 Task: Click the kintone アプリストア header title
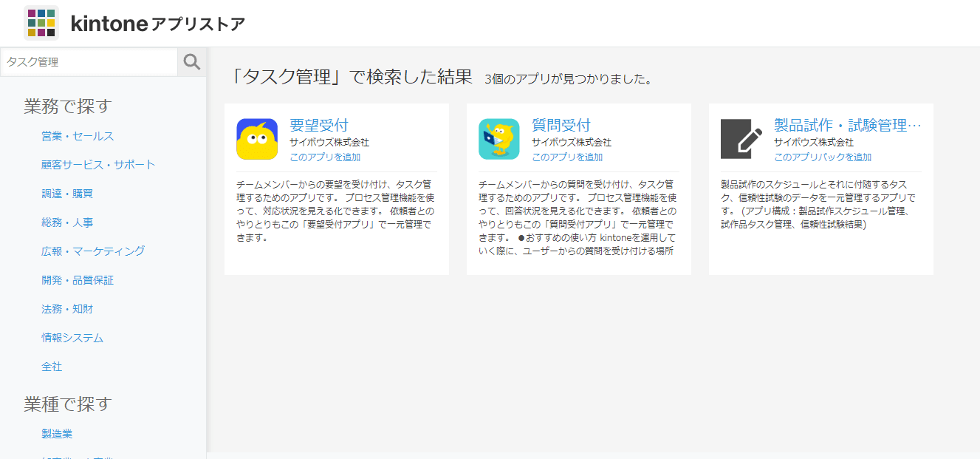pos(158,24)
